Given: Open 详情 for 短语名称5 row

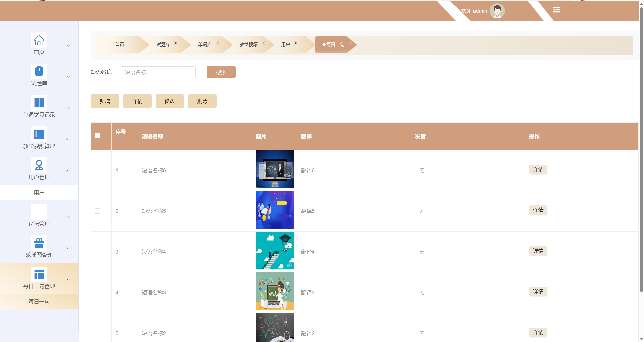Looking at the screenshot, I should click(x=538, y=210).
